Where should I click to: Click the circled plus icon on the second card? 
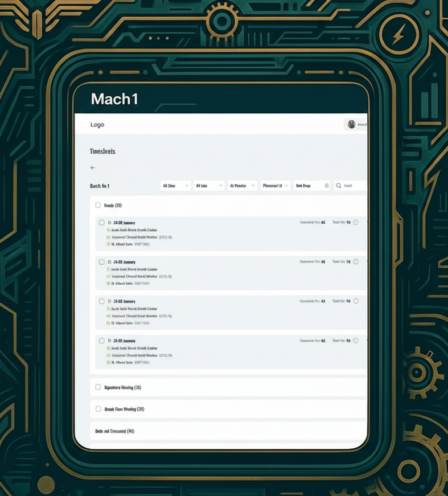pyautogui.click(x=356, y=261)
